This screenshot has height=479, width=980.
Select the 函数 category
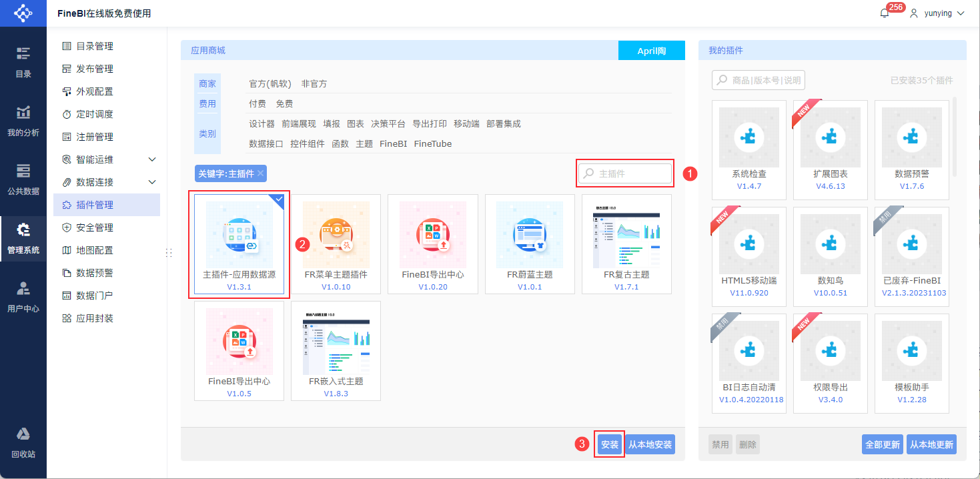(340, 144)
